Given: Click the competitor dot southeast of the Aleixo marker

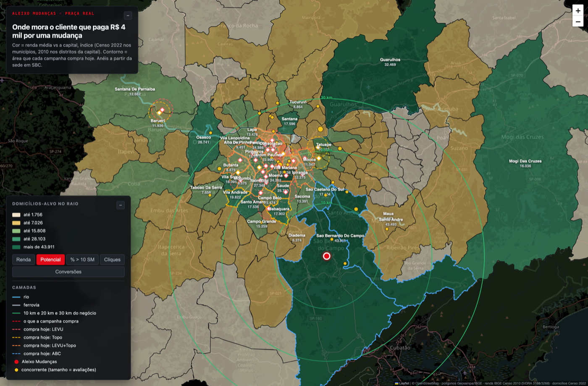Looking at the screenshot, I should pyautogui.click(x=345, y=264).
